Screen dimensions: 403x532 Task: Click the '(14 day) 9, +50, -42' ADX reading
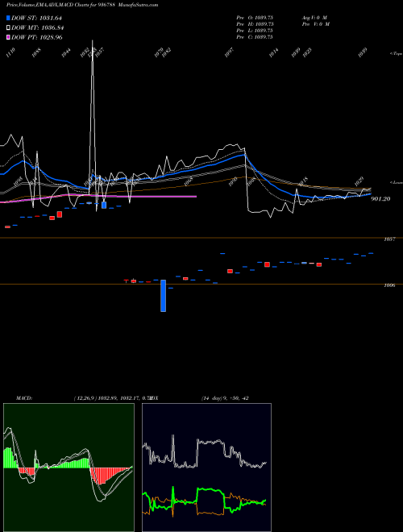pos(225,398)
